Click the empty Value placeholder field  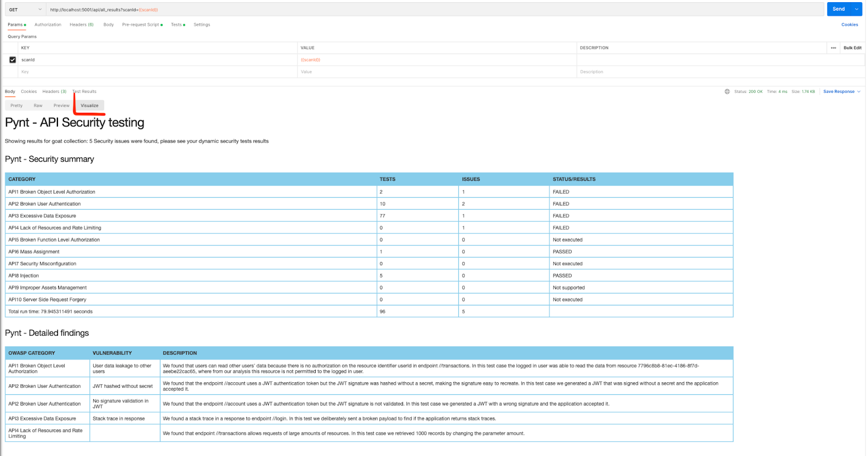(437, 72)
